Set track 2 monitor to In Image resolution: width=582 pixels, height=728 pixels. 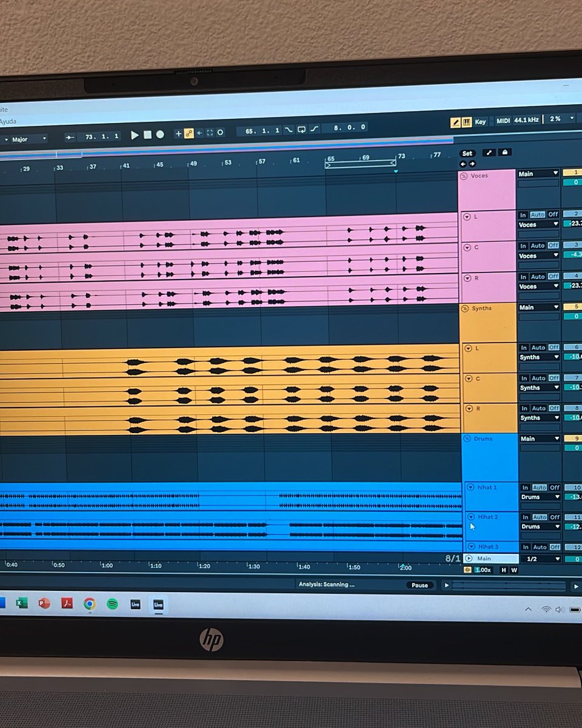tap(523, 215)
